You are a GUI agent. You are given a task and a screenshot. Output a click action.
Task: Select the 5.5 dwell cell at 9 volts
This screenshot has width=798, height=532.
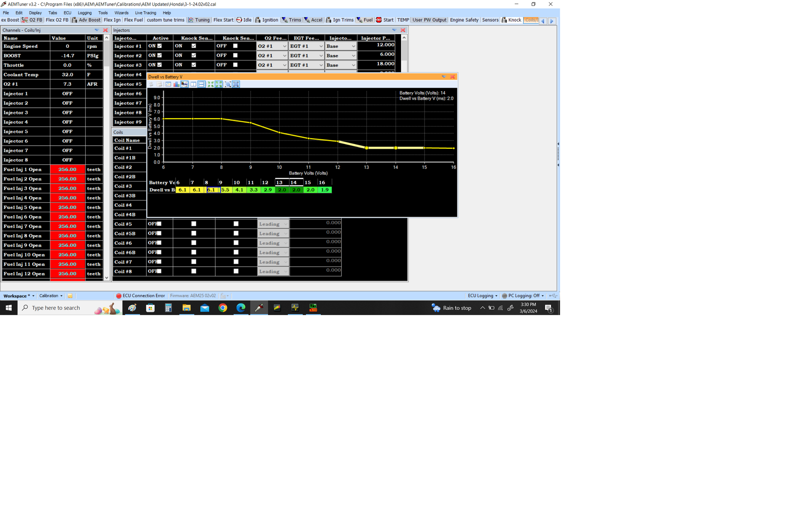pyautogui.click(x=225, y=190)
